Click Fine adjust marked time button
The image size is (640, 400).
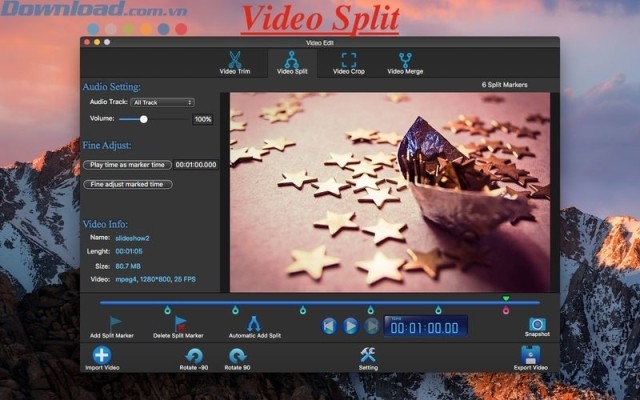[x=127, y=184]
